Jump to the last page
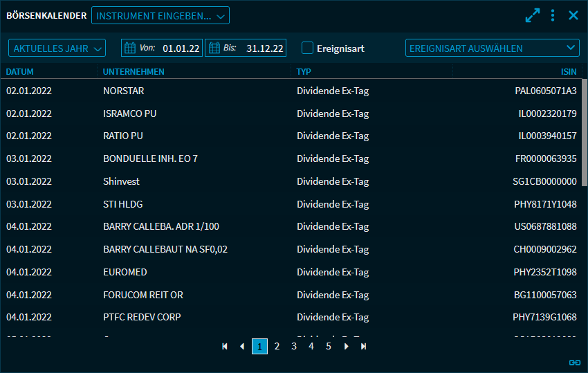Image resolution: width=588 pixels, height=373 pixels. (x=363, y=346)
